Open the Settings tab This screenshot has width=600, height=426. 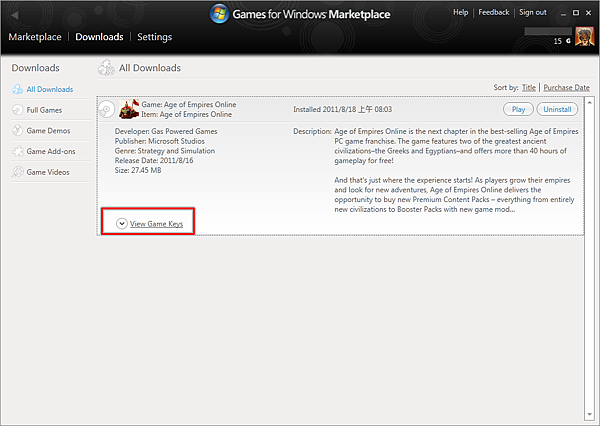click(155, 37)
